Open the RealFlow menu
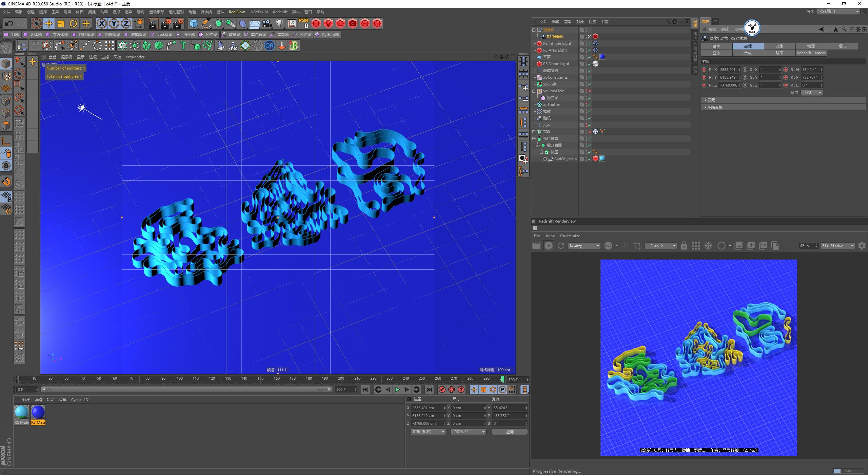Image resolution: width=868 pixels, height=475 pixels. 237,12
